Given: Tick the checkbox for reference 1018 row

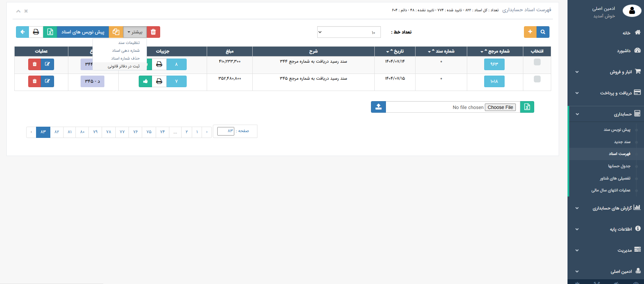Looking at the screenshot, I should point(537,79).
